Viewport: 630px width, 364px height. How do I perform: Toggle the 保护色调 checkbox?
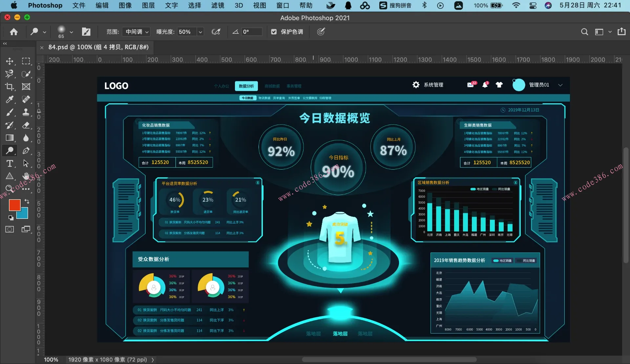click(274, 32)
